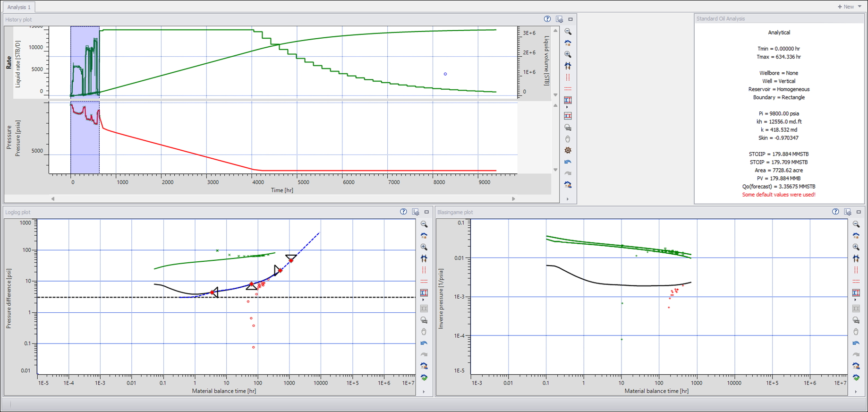Maximize the History plot panel
The width and height of the screenshot is (868, 412).
click(570, 19)
